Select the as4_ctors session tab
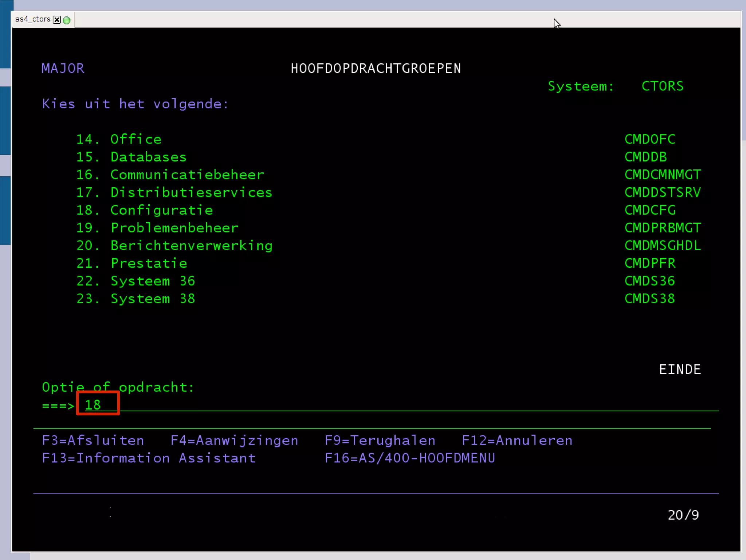 tap(32, 19)
